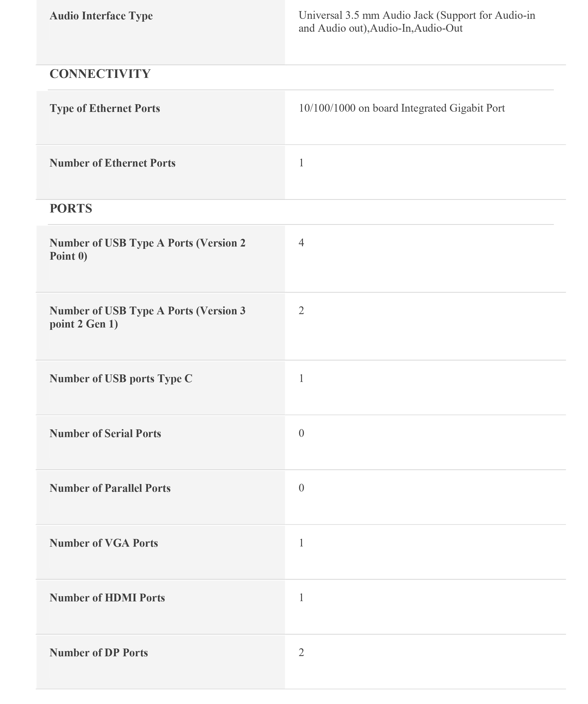
Task: Click the value 1 for USB Type C ports
Action: tap(301, 379)
